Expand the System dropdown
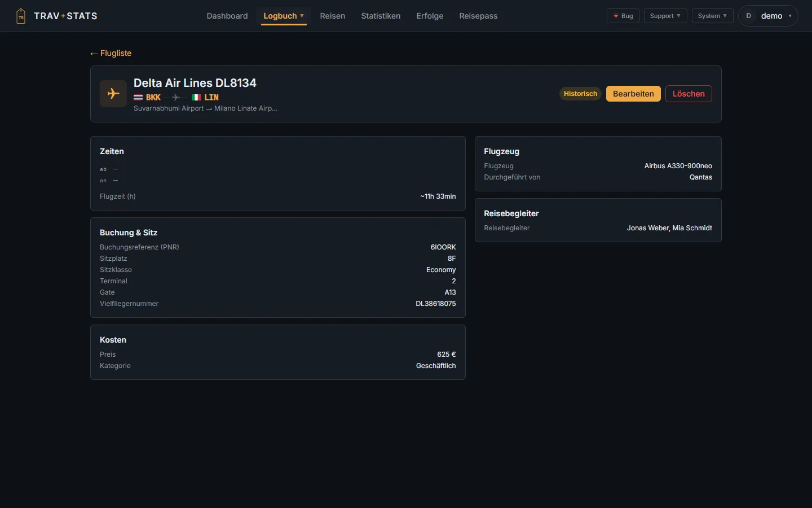 (712, 16)
